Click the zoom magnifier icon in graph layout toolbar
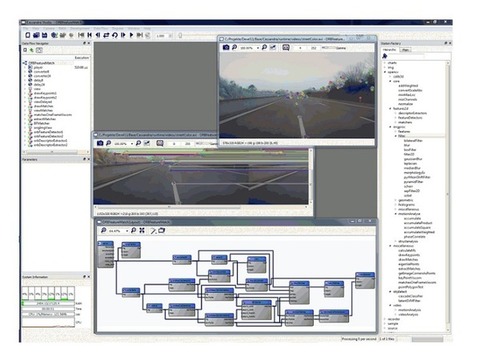Screen dimensions: 480x361 tap(103, 230)
